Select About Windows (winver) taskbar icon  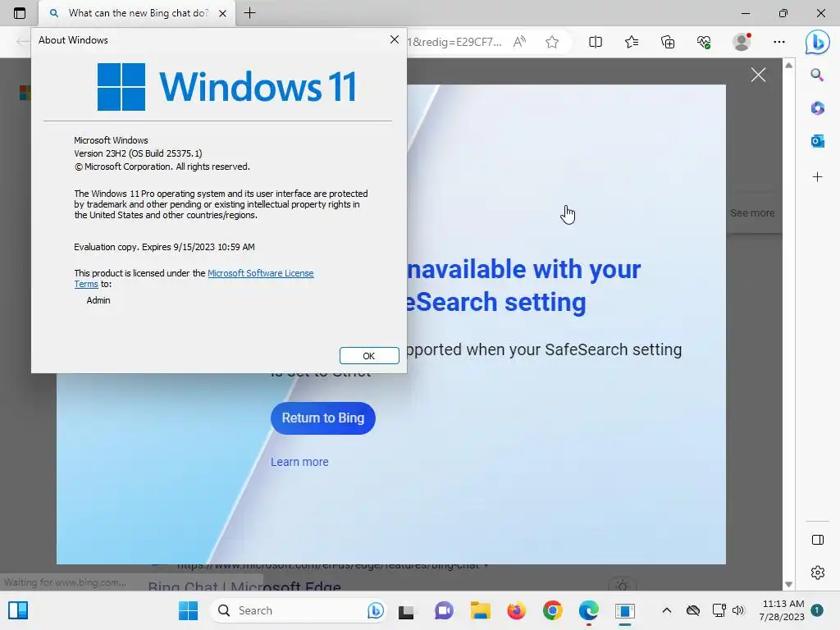624,610
